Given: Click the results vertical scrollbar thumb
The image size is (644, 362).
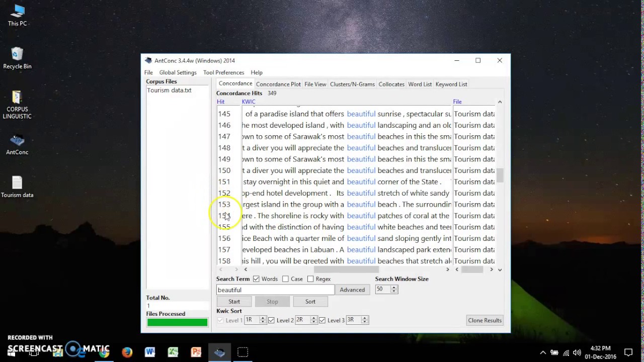Looking at the screenshot, I should pos(500,175).
